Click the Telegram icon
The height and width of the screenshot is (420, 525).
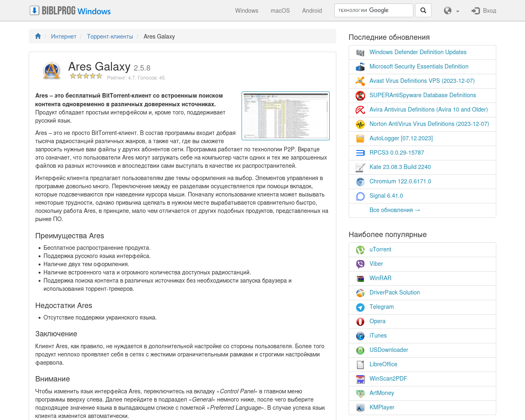[360, 307]
